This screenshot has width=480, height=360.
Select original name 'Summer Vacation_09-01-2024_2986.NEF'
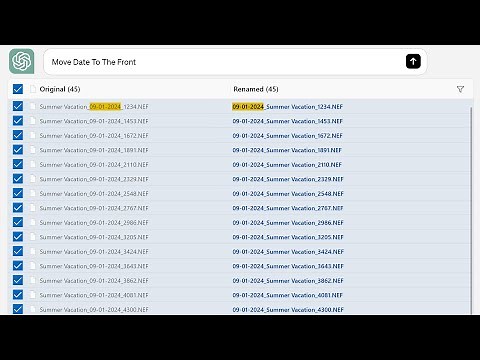[x=94, y=223]
